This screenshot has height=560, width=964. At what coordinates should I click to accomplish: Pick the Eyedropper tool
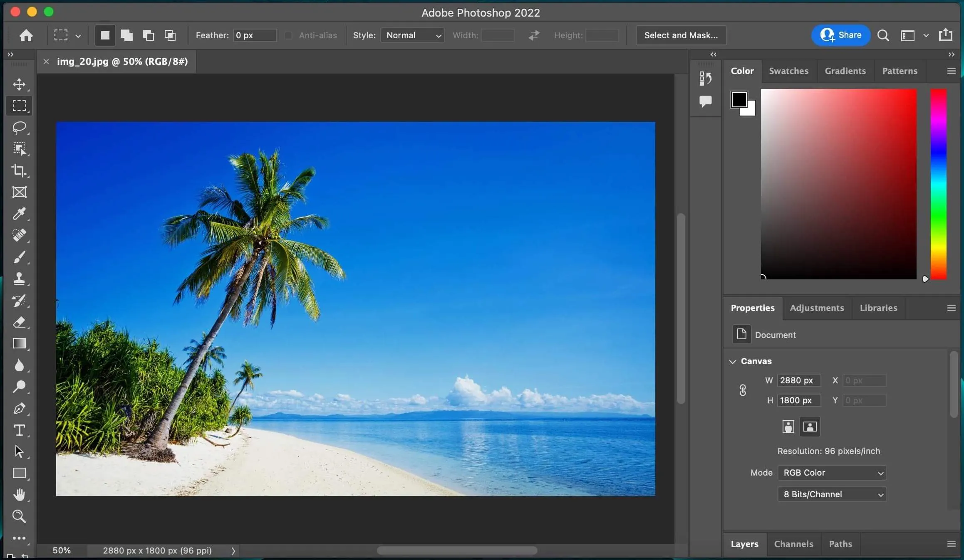[x=19, y=214]
